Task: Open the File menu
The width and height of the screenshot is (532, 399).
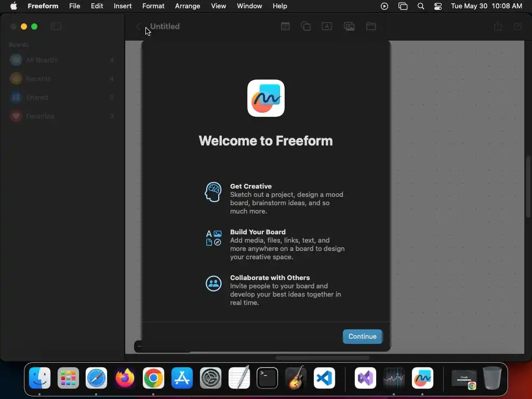Action: click(x=75, y=6)
